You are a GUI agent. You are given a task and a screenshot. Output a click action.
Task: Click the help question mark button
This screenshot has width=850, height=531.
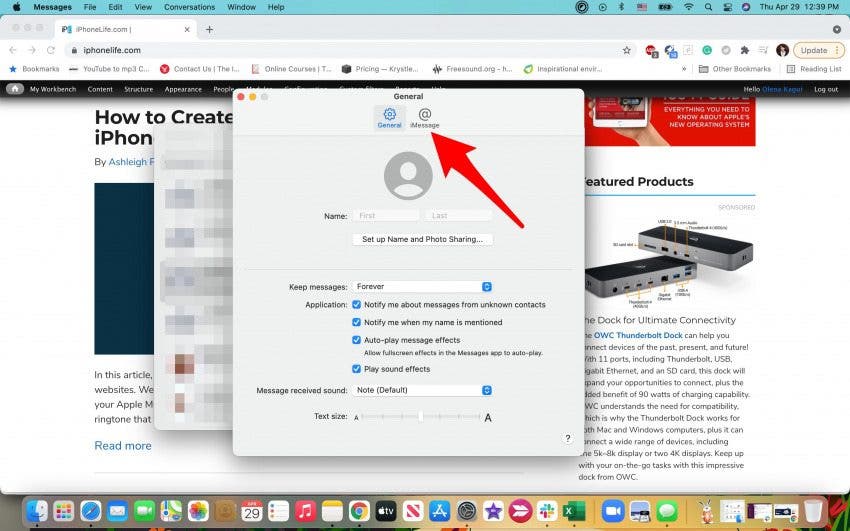(568, 438)
